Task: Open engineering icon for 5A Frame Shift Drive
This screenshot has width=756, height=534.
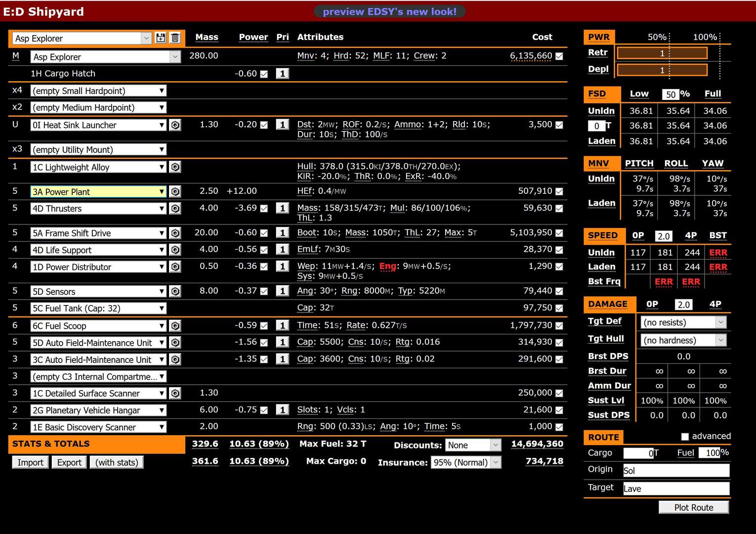Action: coord(175,233)
